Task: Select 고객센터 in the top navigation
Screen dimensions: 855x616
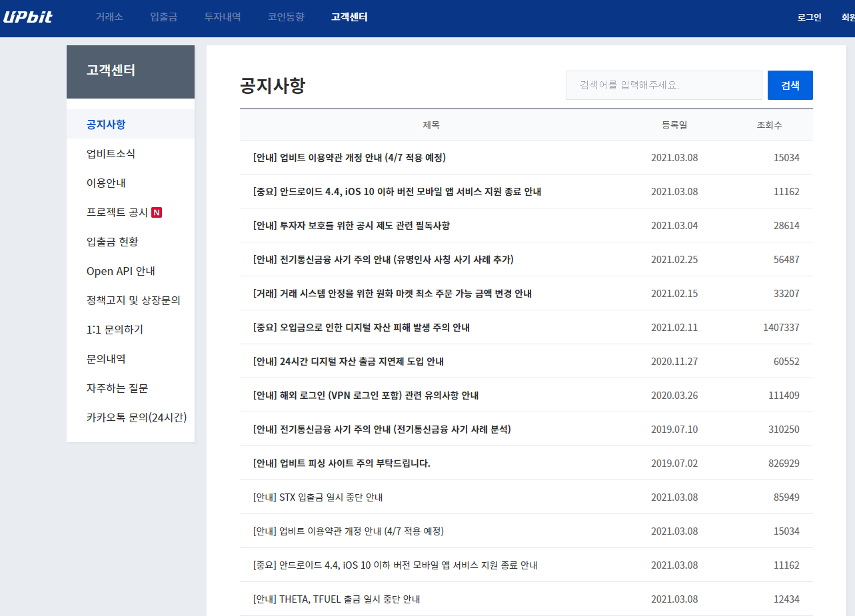Action: point(349,17)
